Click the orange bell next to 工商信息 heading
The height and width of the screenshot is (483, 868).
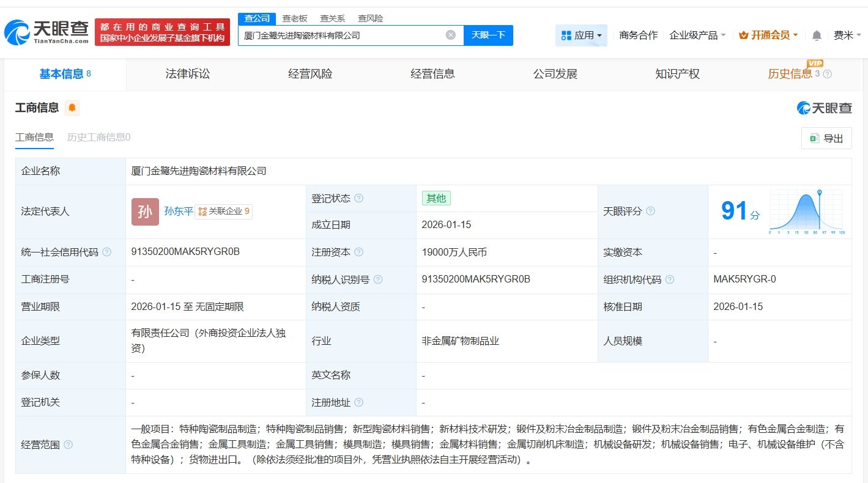(x=72, y=108)
